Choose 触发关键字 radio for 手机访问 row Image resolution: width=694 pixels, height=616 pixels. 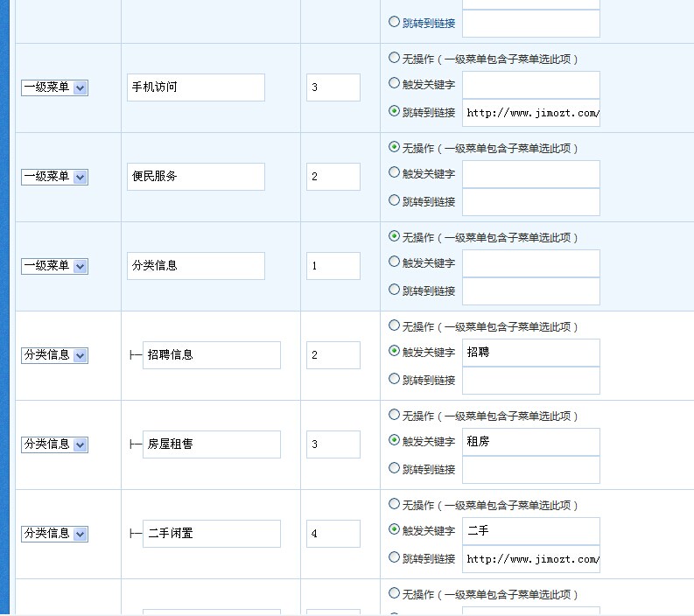pyautogui.click(x=394, y=84)
